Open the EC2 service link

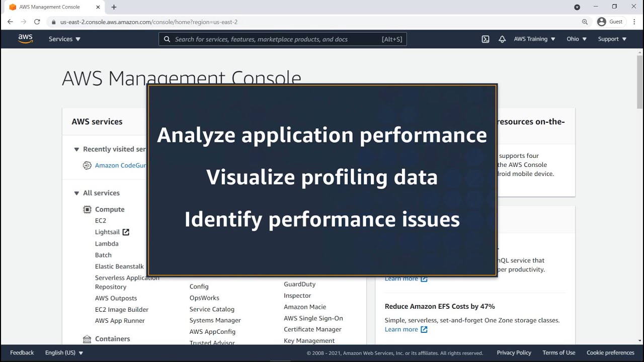[x=101, y=221]
